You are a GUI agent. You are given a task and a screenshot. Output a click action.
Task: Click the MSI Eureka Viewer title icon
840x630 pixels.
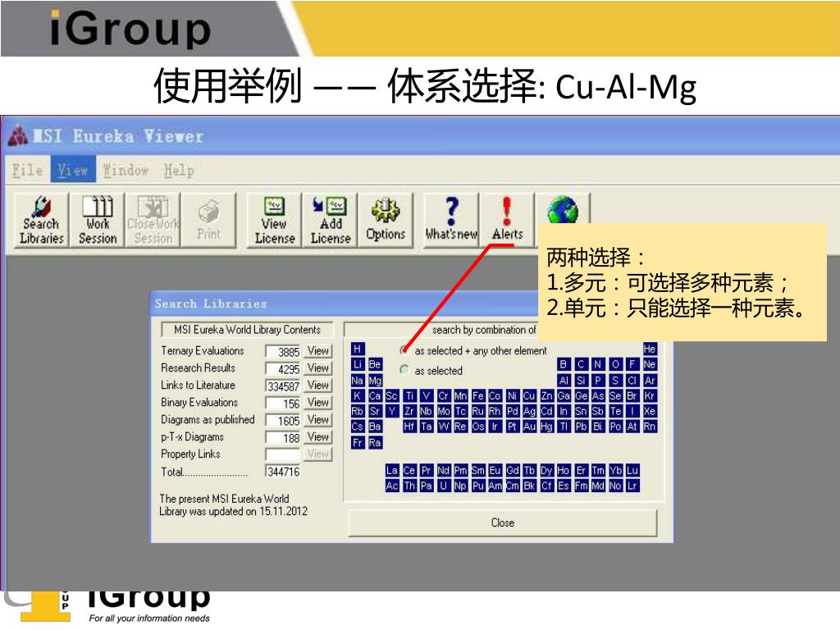pos(18,135)
